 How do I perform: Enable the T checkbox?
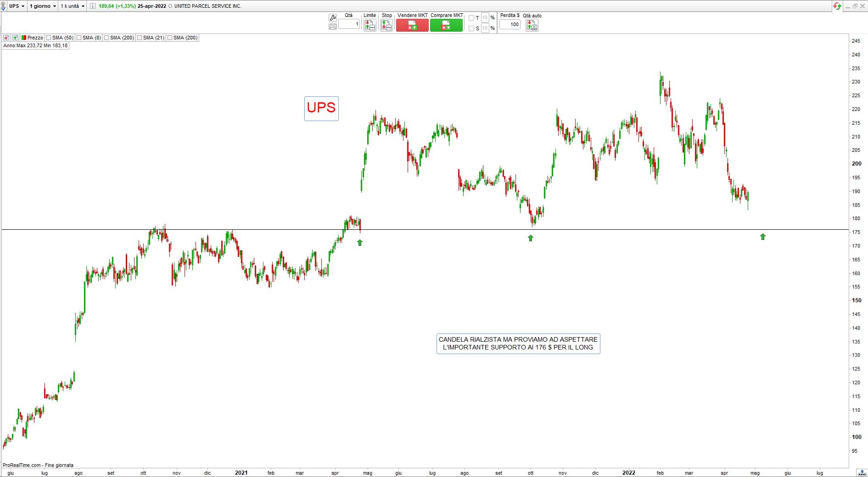471,18
